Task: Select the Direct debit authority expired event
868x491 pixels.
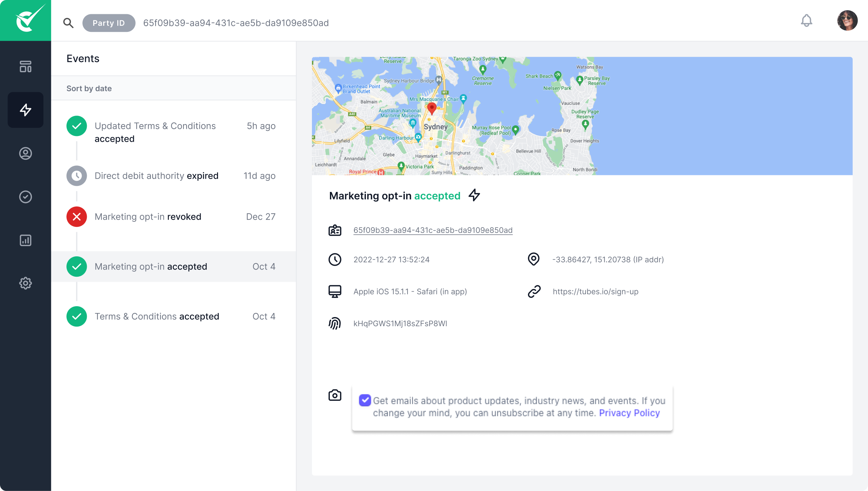Action: pyautogui.click(x=174, y=176)
